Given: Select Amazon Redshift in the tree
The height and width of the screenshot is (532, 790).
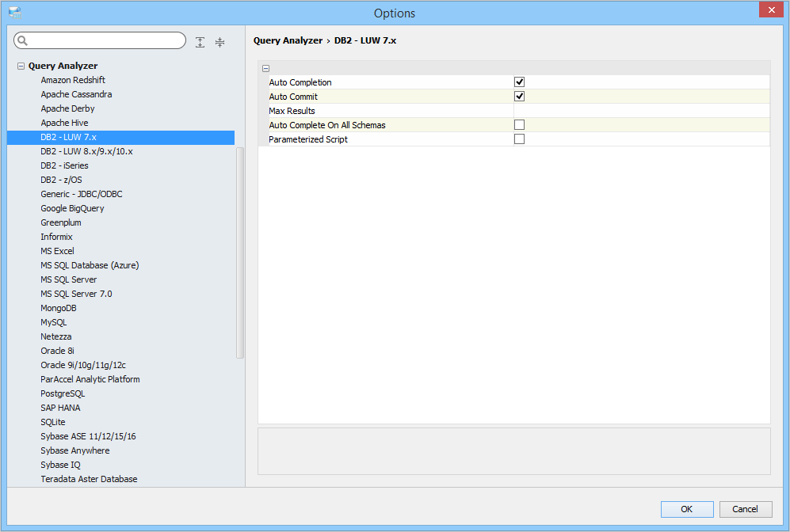Looking at the screenshot, I should [73, 80].
